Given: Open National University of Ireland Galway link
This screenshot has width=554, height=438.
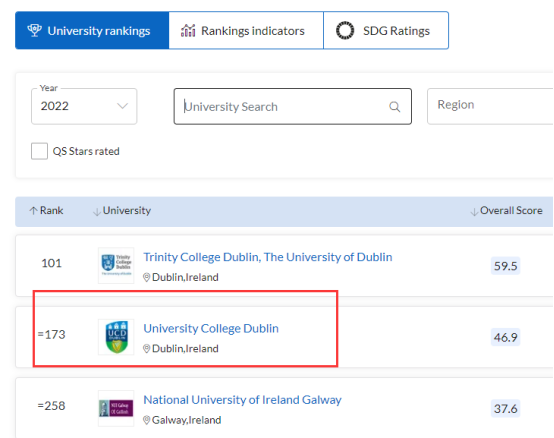Looking at the screenshot, I should click(242, 400).
